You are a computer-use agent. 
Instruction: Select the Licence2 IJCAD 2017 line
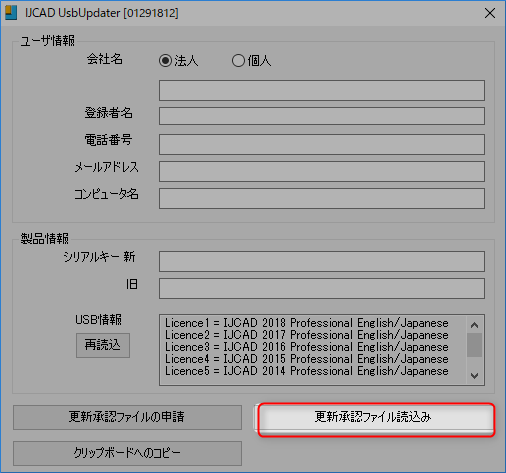[307, 335]
